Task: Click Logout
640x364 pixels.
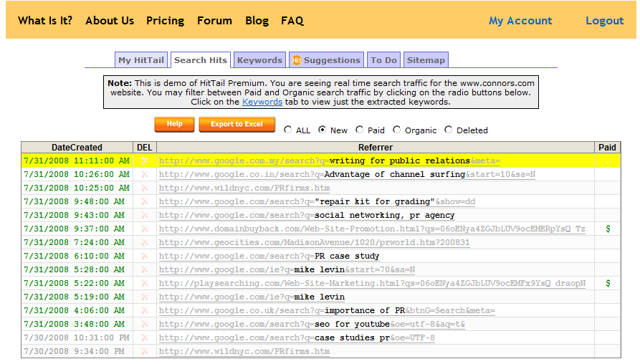Action: pos(604,21)
